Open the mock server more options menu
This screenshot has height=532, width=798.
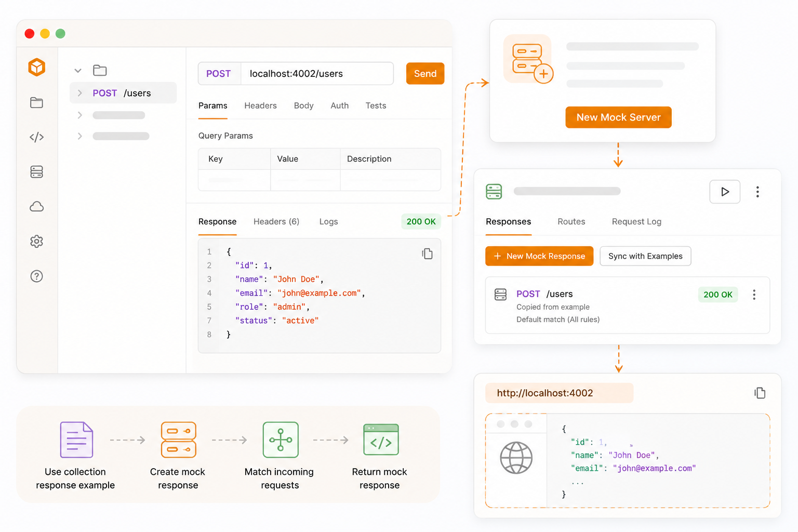click(757, 192)
